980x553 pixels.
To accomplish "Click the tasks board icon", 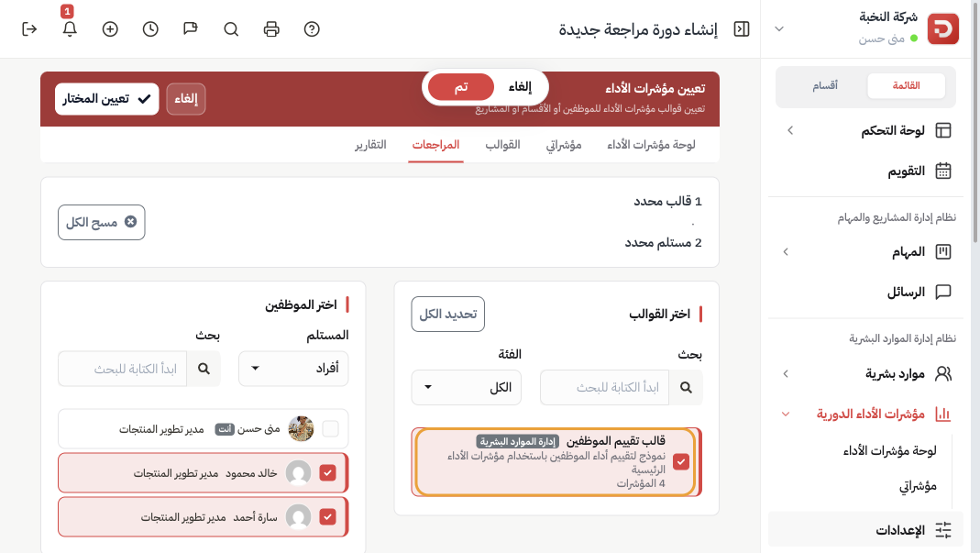I will tap(943, 251).
